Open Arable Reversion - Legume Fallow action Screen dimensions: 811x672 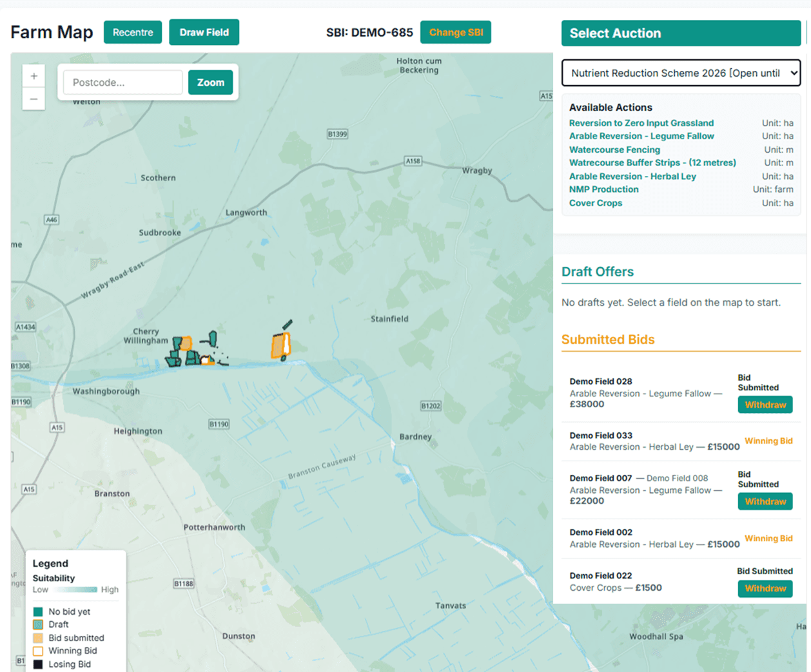pyautogui.click(x=641, y=136)
